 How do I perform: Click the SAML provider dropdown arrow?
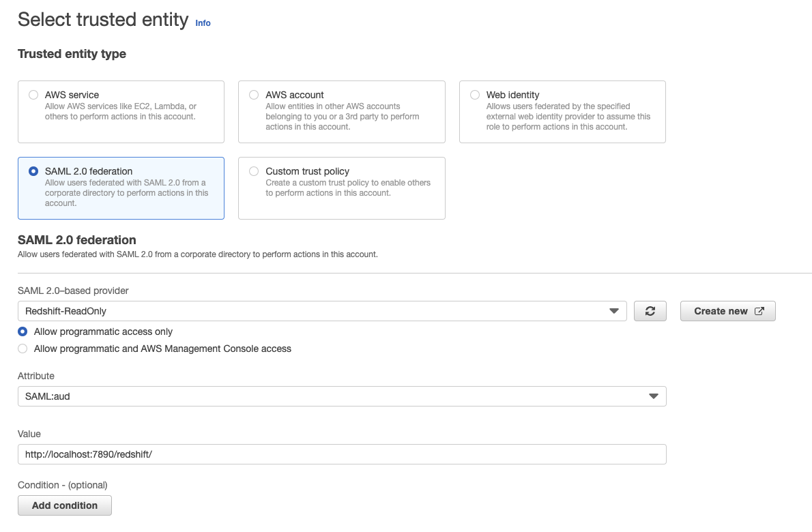(613, 311)
